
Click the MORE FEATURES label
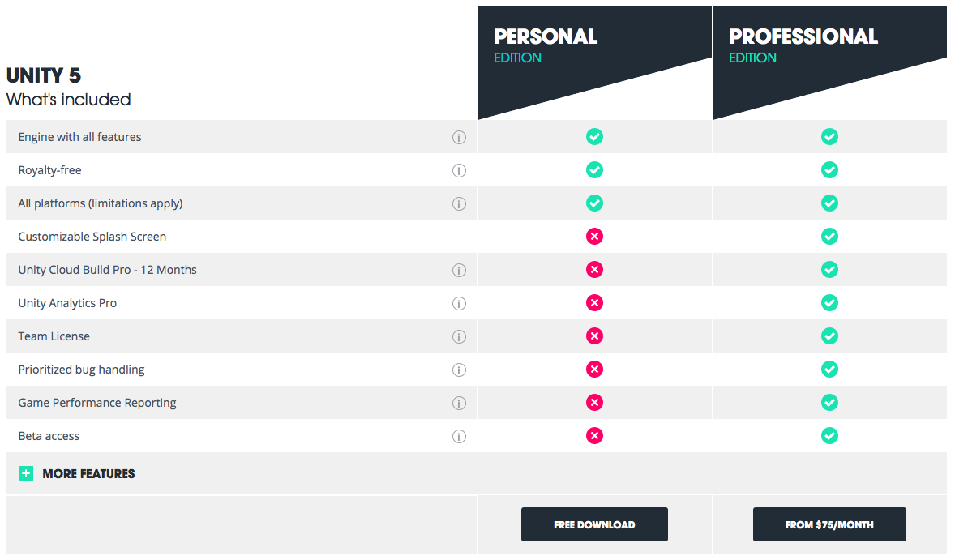pyautogui.click(x=88, y=473)
